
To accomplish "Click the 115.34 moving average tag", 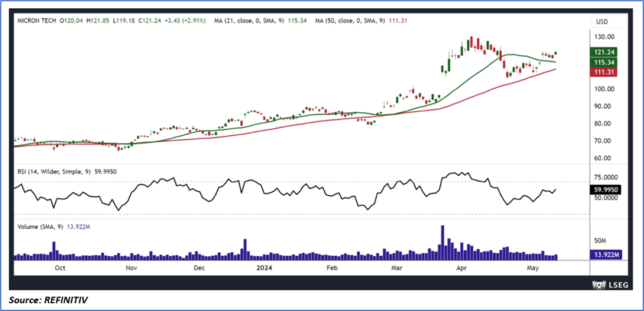I will point(603,62).
